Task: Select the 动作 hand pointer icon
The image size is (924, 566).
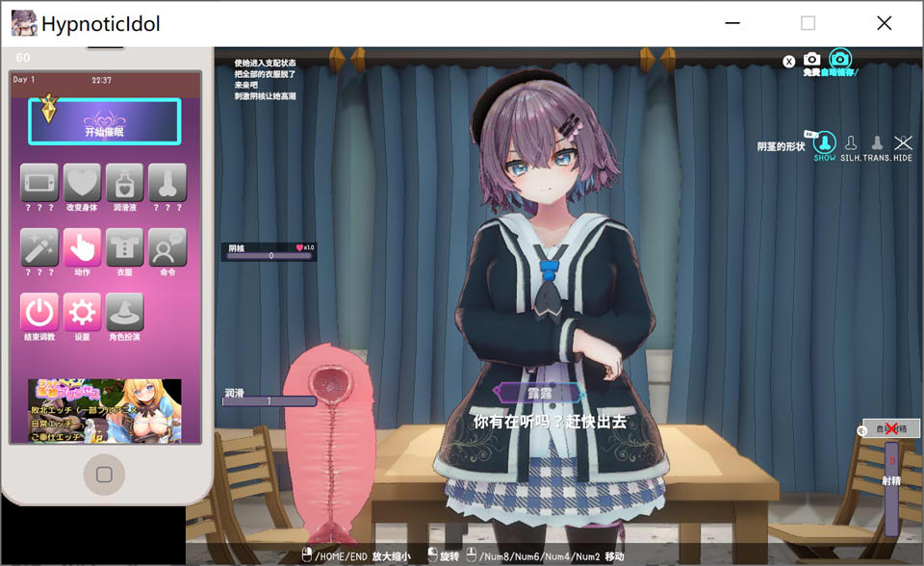Action: coord(82,247)
